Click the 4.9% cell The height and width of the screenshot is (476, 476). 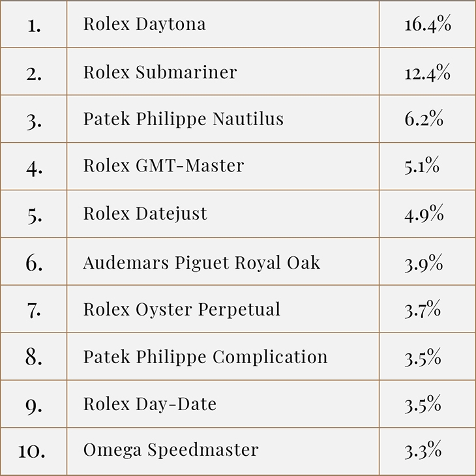pos(424,213)
